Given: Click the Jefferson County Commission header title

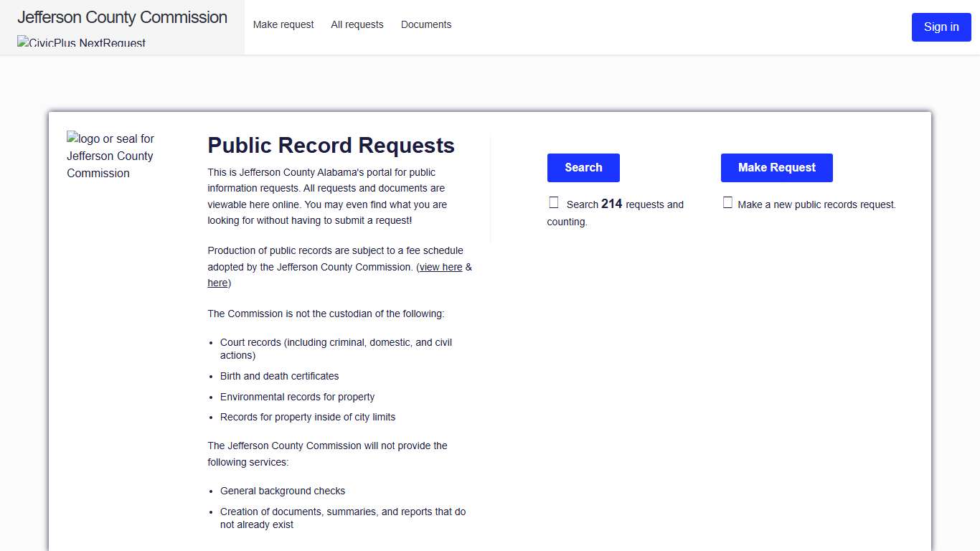Looking at the screenshot, I should pos(122,17).
